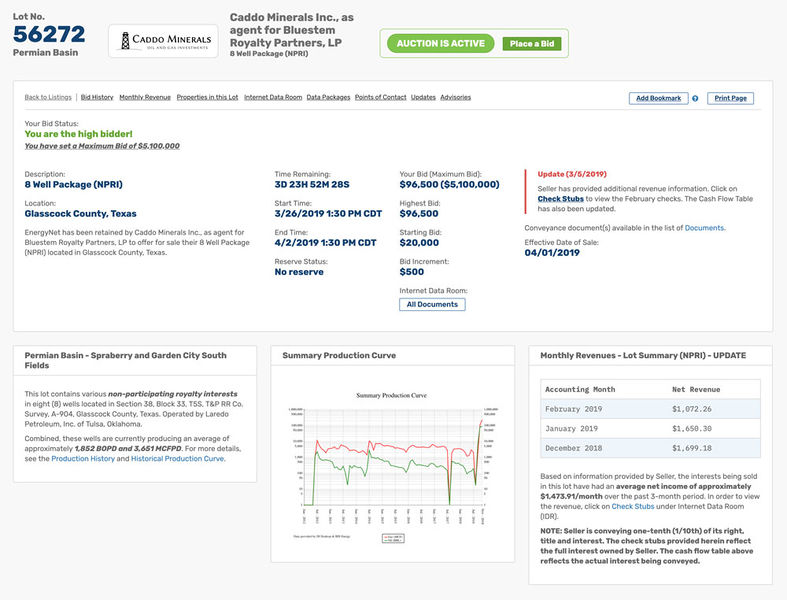
Task: Click the Bid Increment $500 value
Action: tap(412, 272)
